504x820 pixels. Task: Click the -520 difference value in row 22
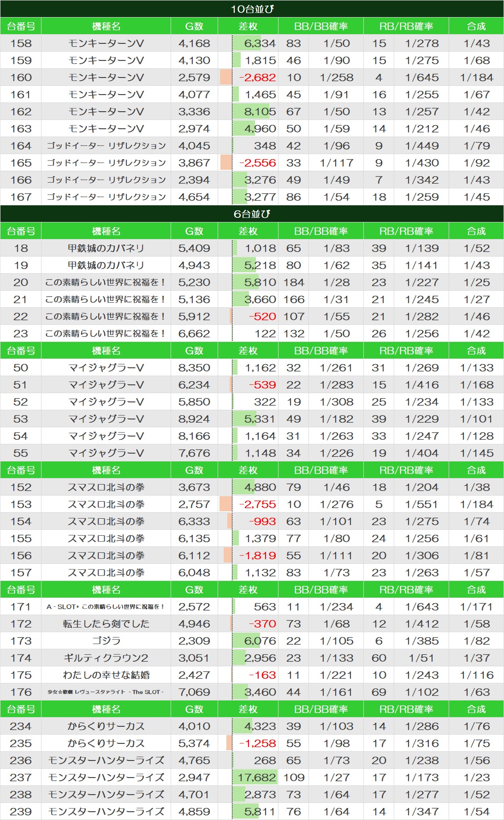tap(262, 317)
